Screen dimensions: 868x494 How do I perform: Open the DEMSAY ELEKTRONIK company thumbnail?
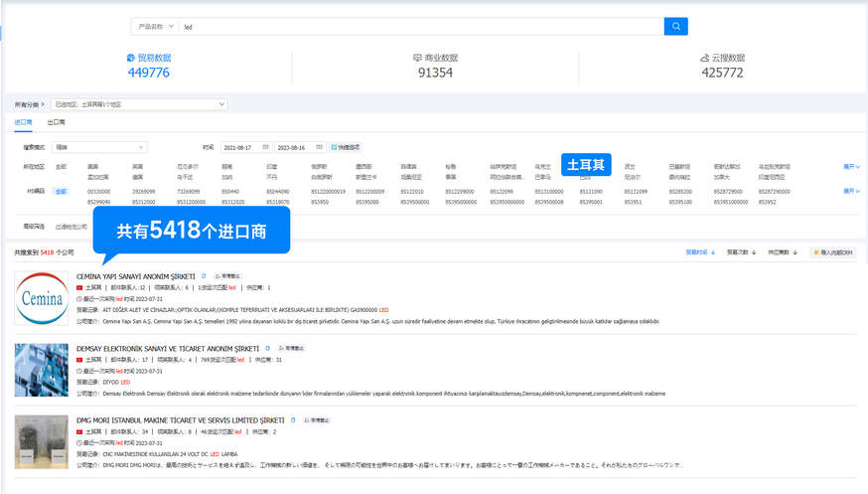tap(42, 370)
